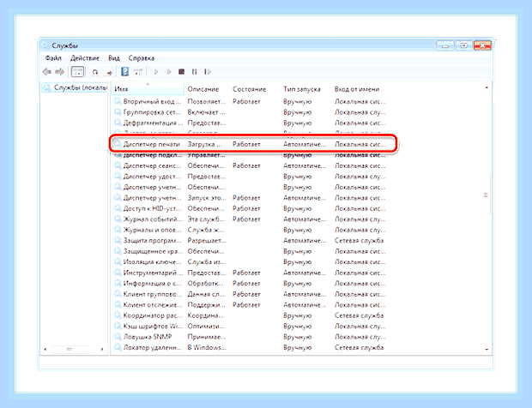Select the Журнал событий... service name
The image size is (532, 408).
coord(153,219)
